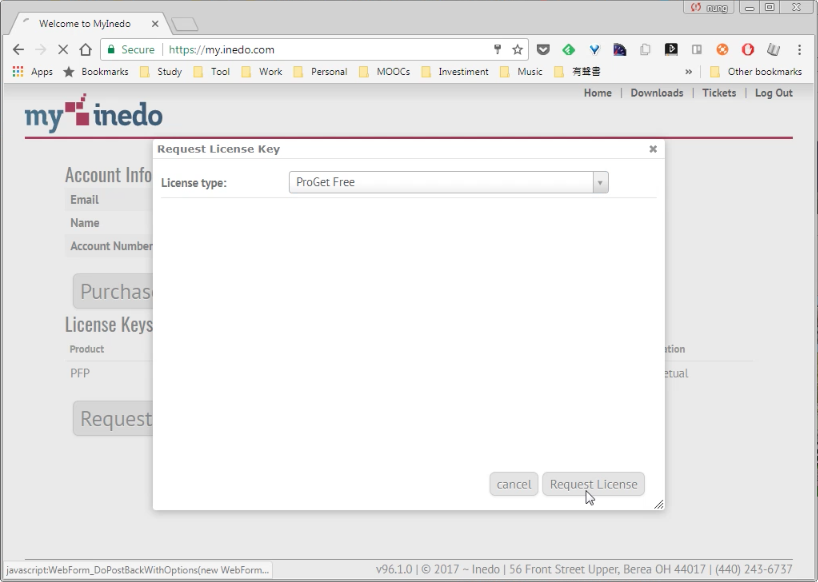
Task: Click Request License button
Action: click(x=593, y=484)
